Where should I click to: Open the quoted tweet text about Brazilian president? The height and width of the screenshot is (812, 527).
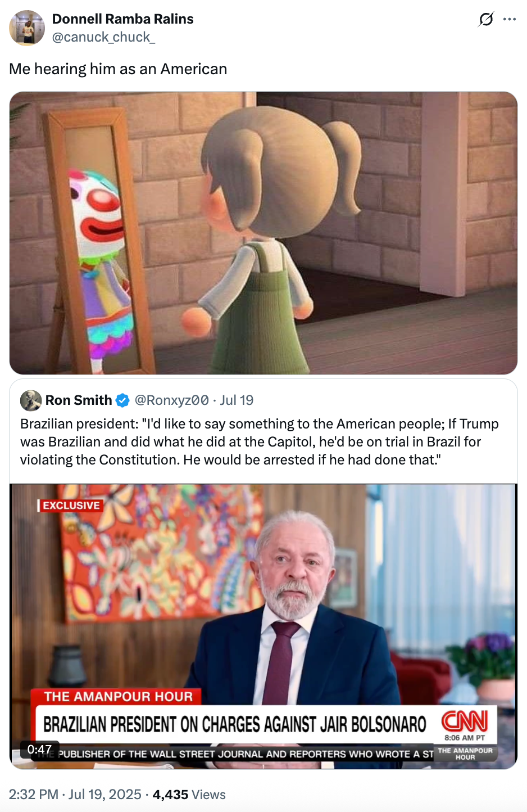260,442
